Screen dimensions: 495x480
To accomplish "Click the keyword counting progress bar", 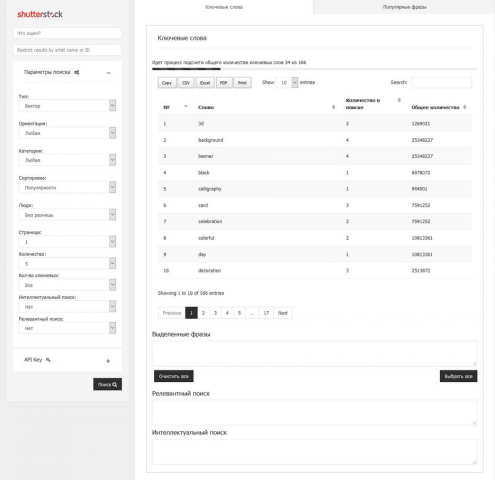I will 314,69.
